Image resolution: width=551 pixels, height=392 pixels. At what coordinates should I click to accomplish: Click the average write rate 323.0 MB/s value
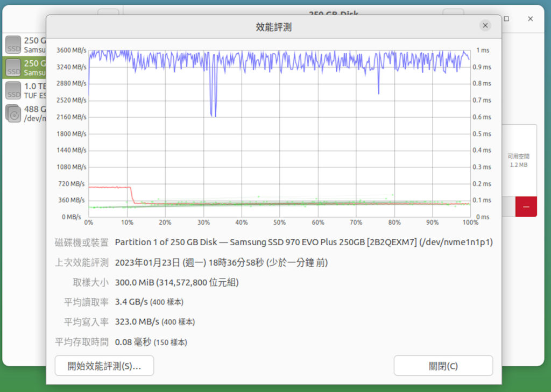(154, 322)
